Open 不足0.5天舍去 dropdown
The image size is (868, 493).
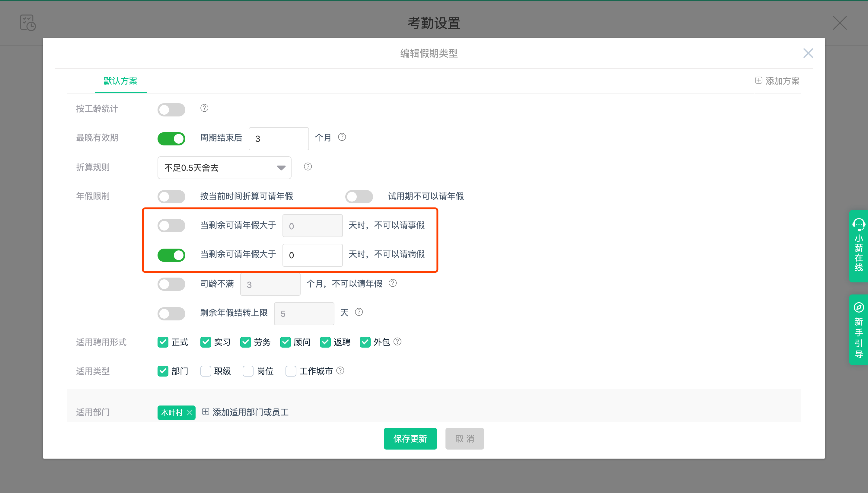pyautogui.click(x=224, y=168)
